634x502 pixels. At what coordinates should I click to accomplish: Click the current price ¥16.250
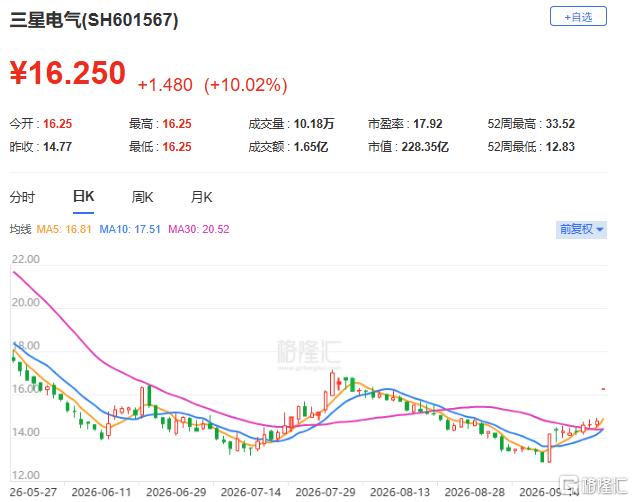click(x=68, y=73)
